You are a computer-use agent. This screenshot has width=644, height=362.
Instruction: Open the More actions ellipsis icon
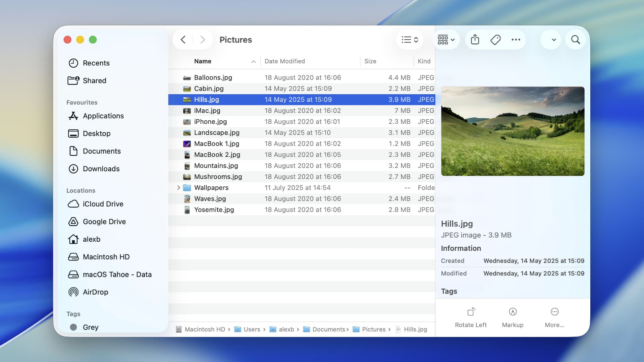pyautogui.click(x=516, y=40)
